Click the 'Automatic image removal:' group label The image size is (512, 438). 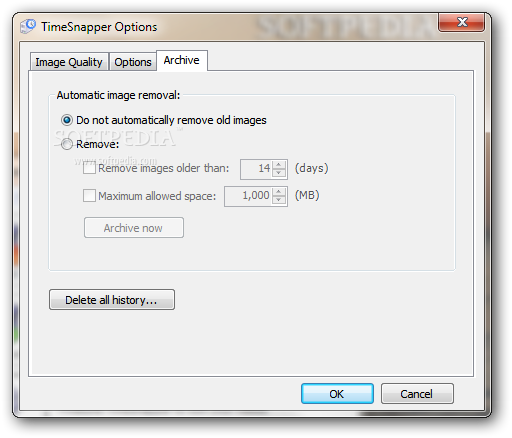click(118, 95)
